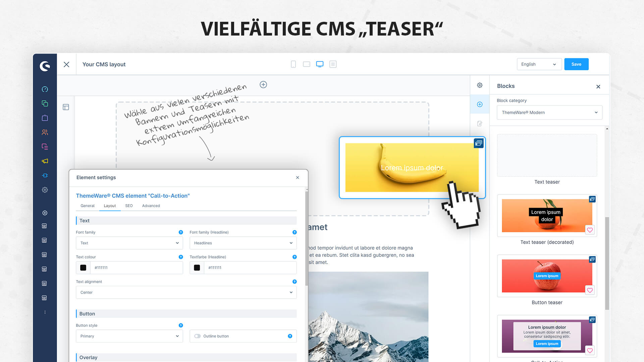Click the analytics/chart icon in sidebar
This screenshot has width=644, height=362.
point(44,89)
